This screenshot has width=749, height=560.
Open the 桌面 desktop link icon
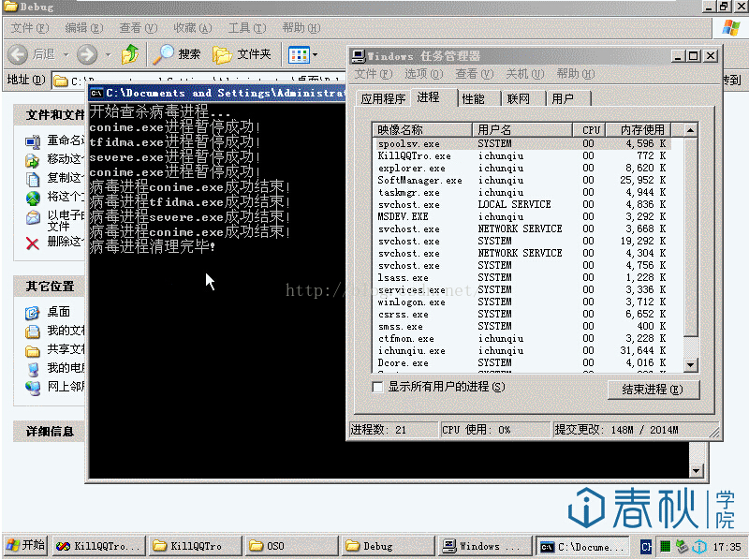[x=32, y=313]
